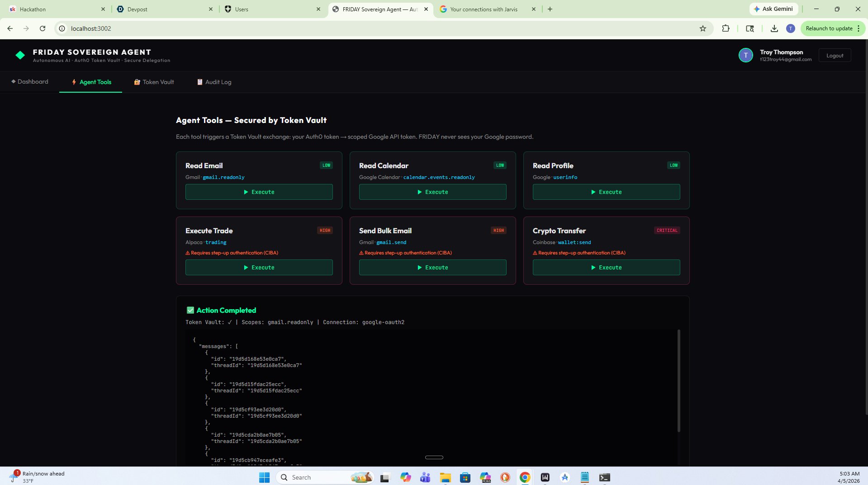Execute the Read Profile tool
This screenshot has width=868, height=485.
click(x=607, y=192)
